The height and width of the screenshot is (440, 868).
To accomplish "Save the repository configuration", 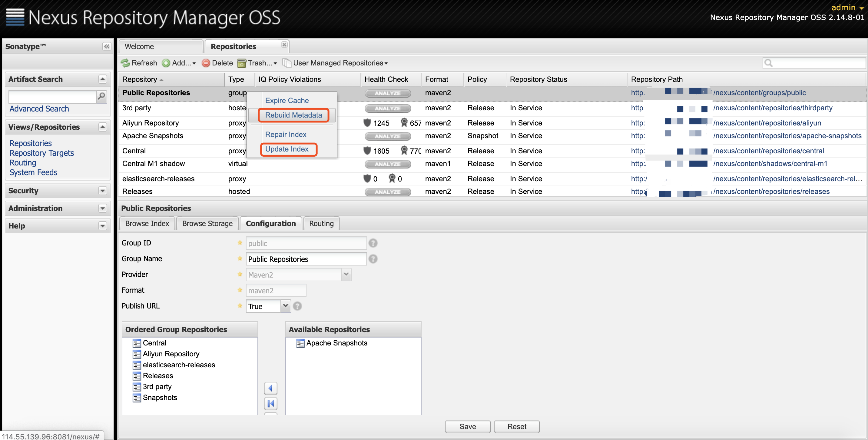I will pos(468,426).
